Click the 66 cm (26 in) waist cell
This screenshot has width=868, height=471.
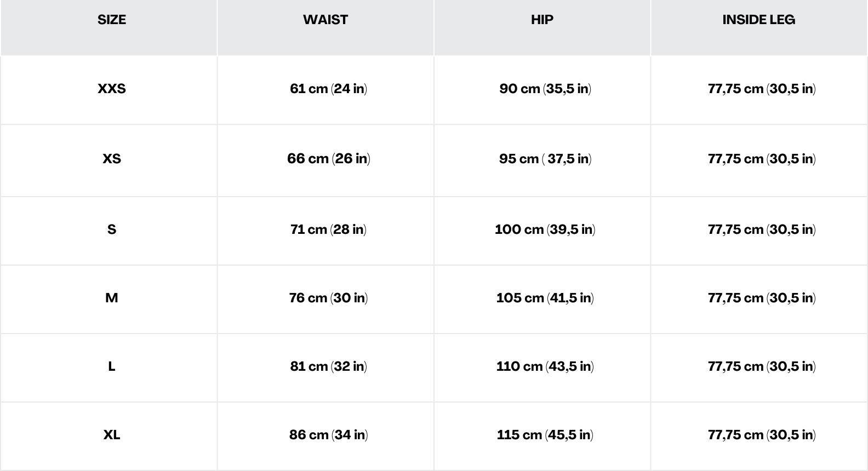pos(328,159)
